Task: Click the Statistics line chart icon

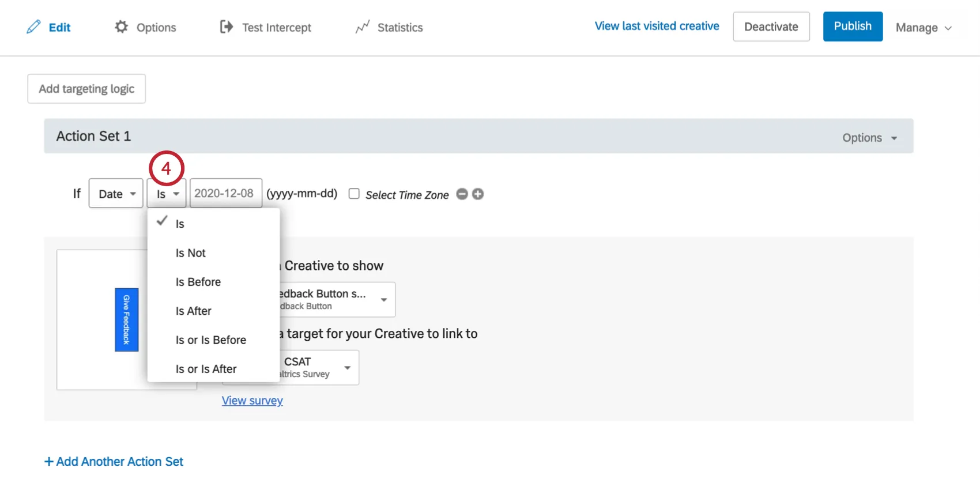Action: point(362,27)
